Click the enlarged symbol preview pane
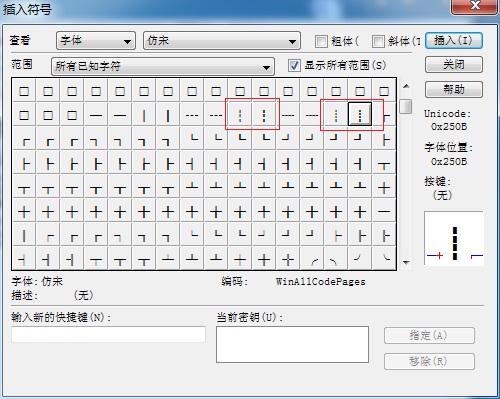The height and width of the screenshot is (399, 500). tap(454, 238)
